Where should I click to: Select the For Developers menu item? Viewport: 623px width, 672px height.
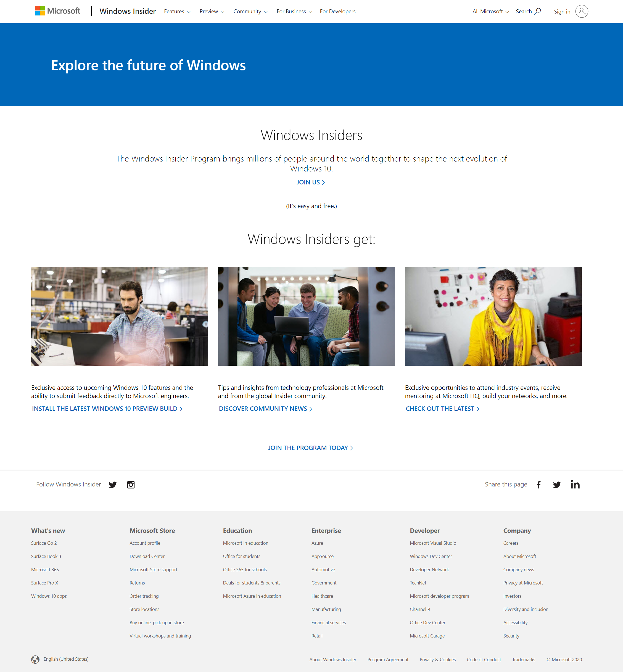(x=338, y=11)
